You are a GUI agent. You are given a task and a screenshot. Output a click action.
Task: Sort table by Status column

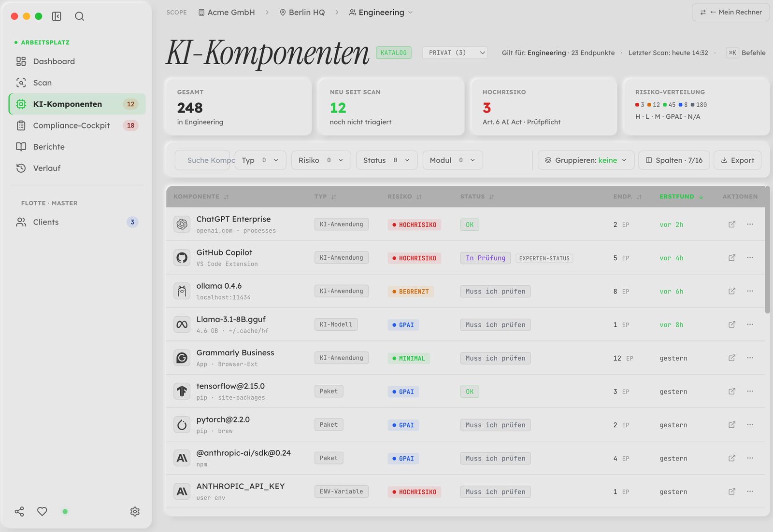pos(477,196)
